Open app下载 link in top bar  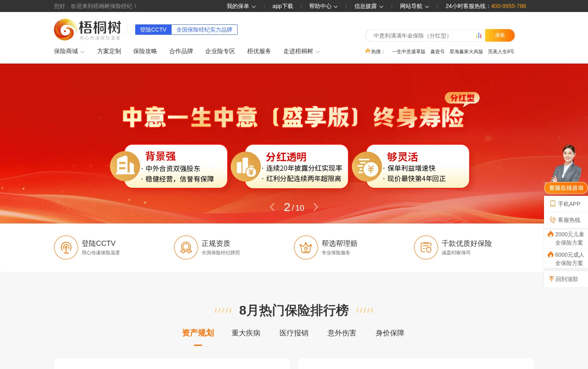tap(283, 6)
